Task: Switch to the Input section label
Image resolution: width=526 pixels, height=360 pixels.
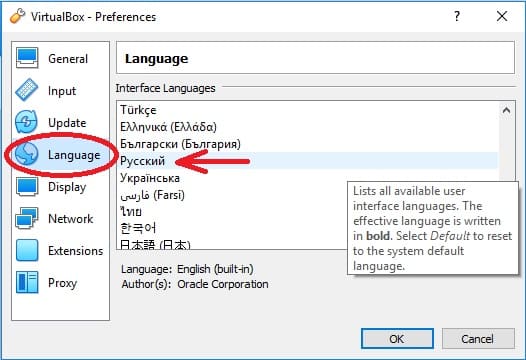Action: point(62,91)
